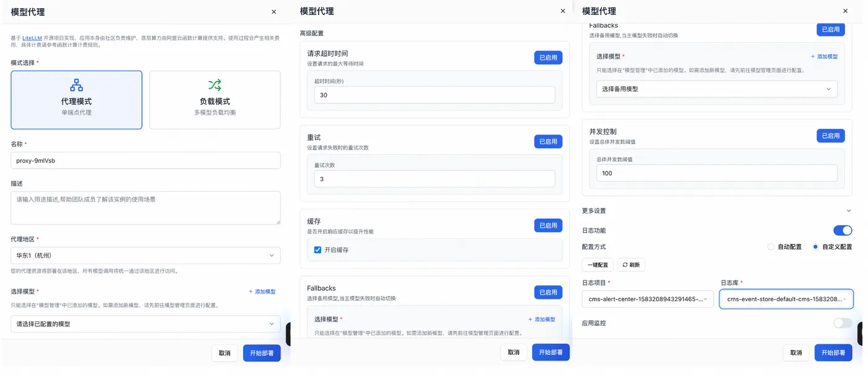This screenshot has height=376, width=868.
Task: Click 开始部署 in the middle panel
Action: click(x=551, y=352)
